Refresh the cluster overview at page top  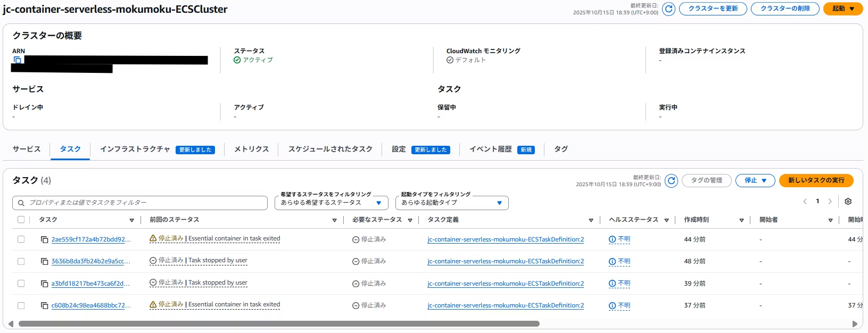coord(669,9)
